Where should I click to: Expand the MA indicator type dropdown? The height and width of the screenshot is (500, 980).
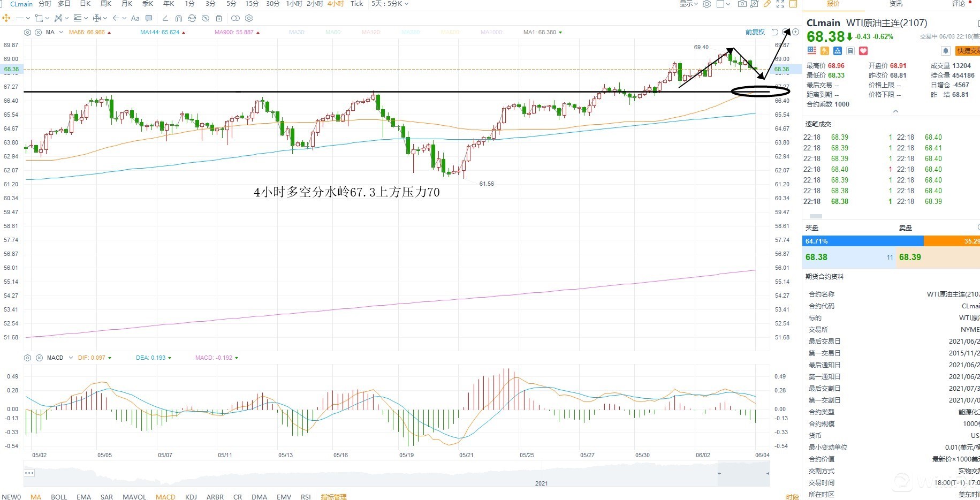61,32
